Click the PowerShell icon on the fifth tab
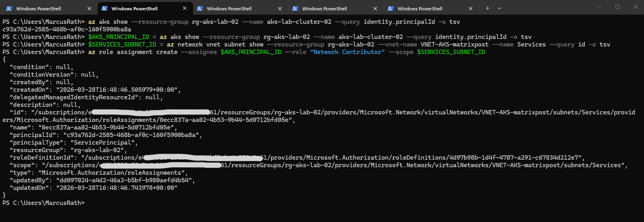Viewport: 644px width, 222px height. pyautogui.click(x=391, y=8)
